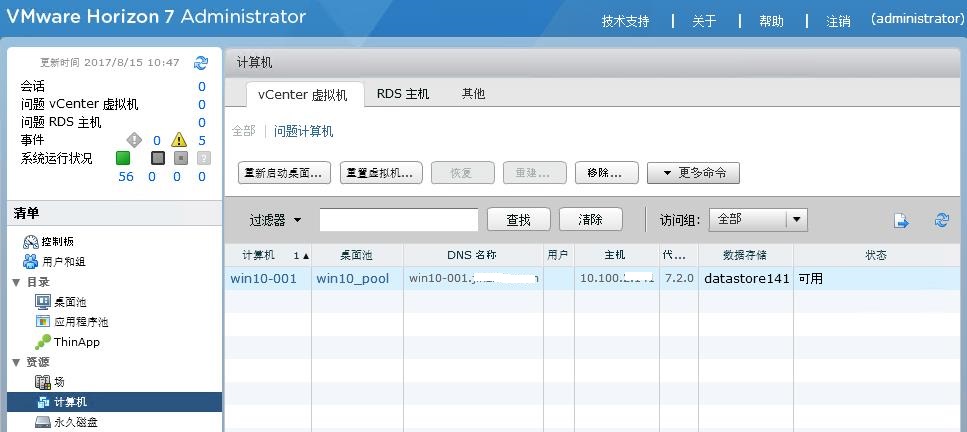The width and height of the screenshot is (967, 432).
Task: Focus the filter search text field
Action: [398, 220]
